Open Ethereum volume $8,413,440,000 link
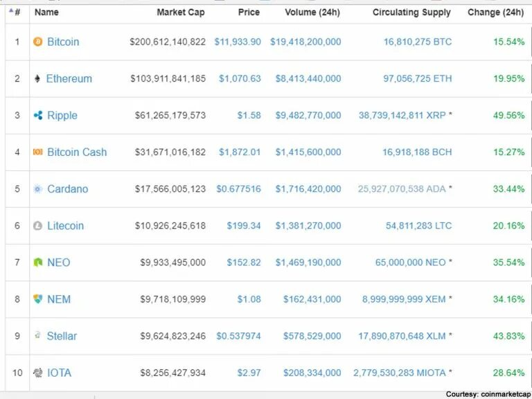 [308, 79]
